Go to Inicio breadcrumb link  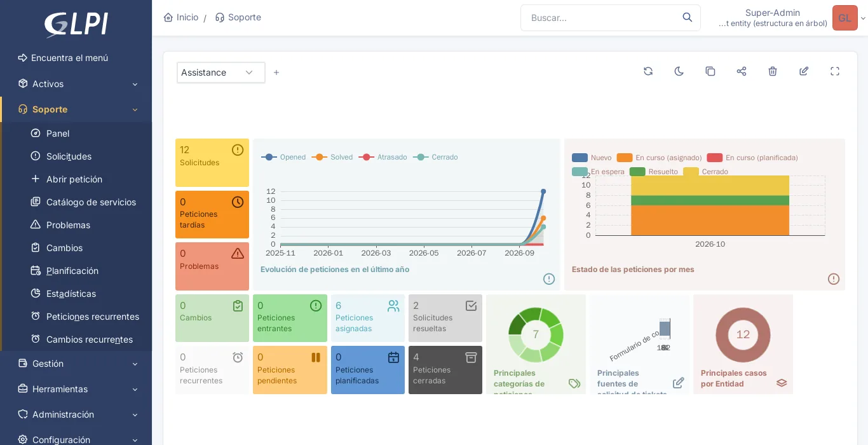click(x=181, y=17)
